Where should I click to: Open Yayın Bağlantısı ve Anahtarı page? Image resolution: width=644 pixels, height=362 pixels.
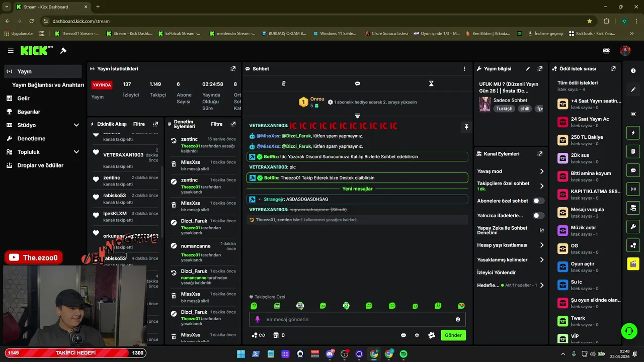(48, 85)
